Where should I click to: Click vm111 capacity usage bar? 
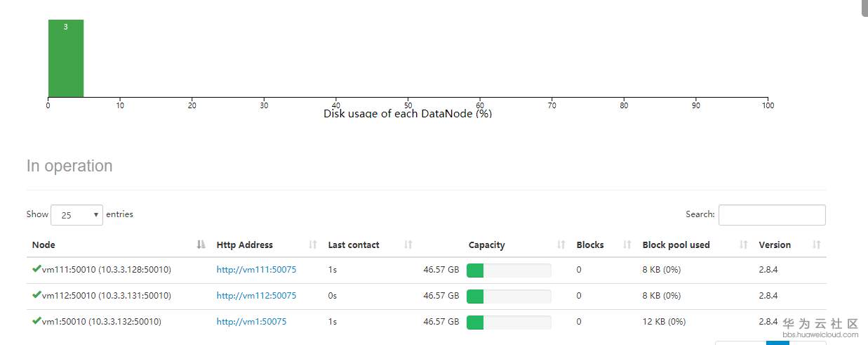click(x=509, y=270)
